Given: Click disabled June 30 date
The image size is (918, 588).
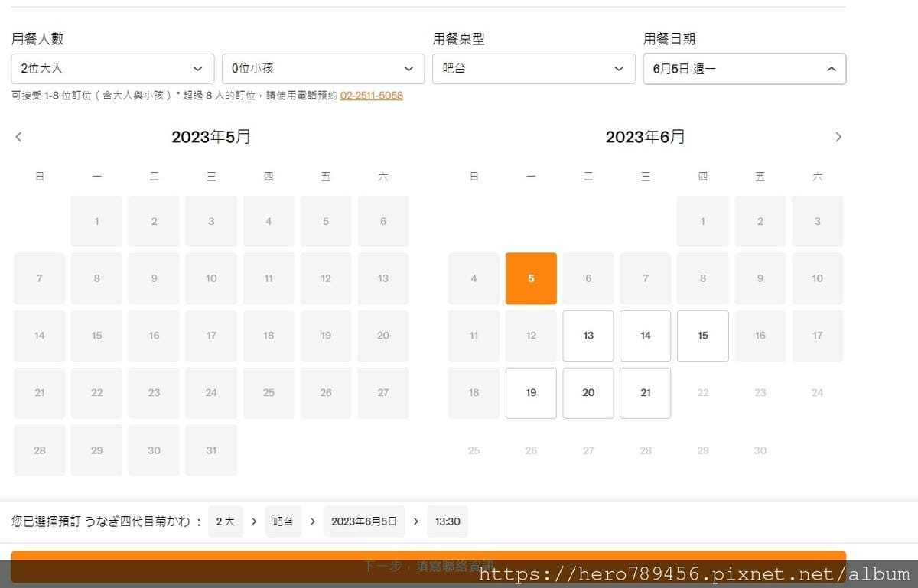Looking at the screenshot, I should 760,450.
